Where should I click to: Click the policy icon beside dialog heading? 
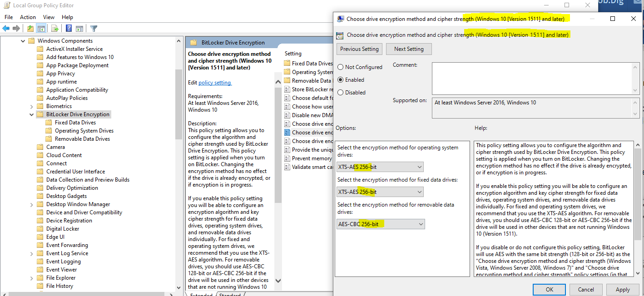point(340,35)
